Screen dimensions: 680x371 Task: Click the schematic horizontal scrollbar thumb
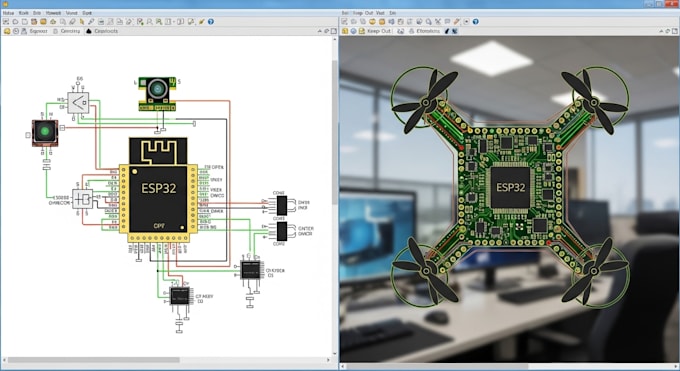click(93, 360)
